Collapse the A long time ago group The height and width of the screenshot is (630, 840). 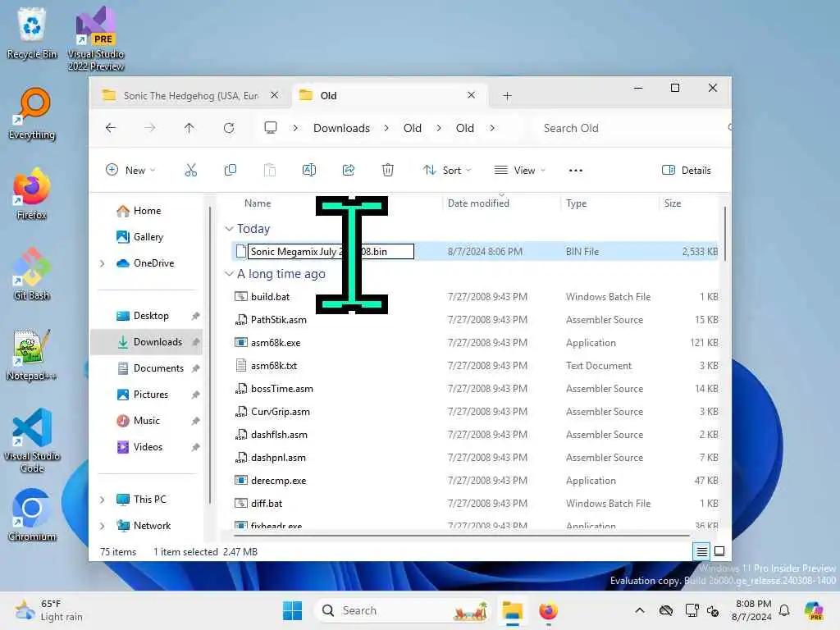[230, 274]
